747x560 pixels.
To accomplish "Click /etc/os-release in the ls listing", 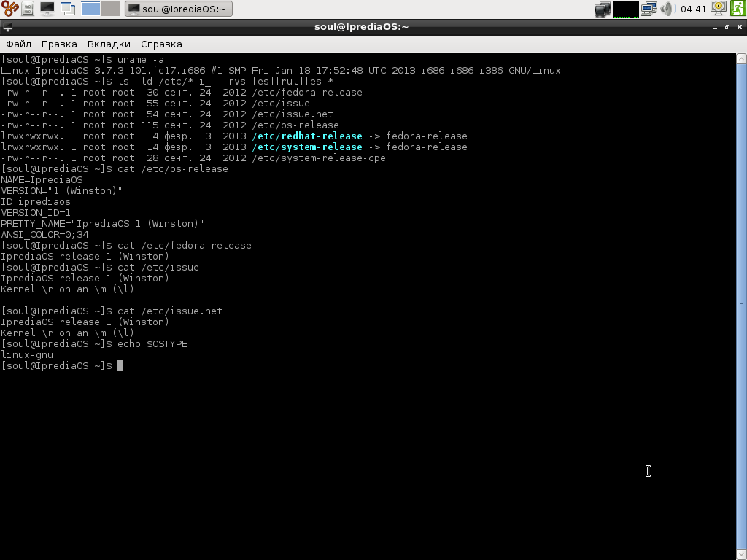I will pos(295,125).
